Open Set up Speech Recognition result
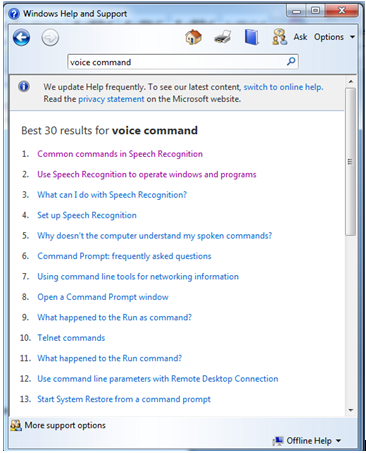Viewport: 366px width, 453px height. point(87,215)
